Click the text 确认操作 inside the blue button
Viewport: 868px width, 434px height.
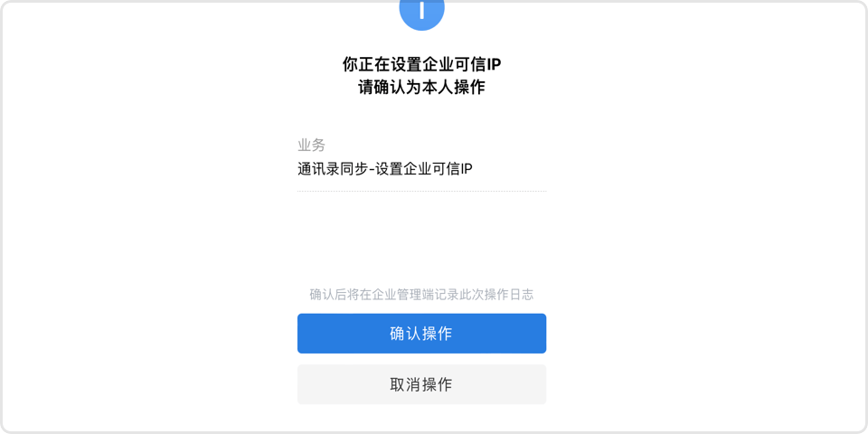point(422,334)
